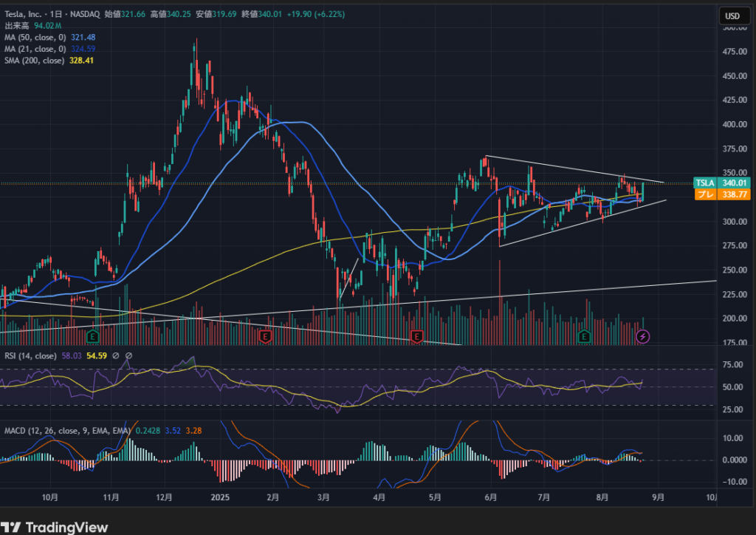Select the MACD (12, 26, close, 9) legend
This screenshot has height=535, width=756.
67,430
